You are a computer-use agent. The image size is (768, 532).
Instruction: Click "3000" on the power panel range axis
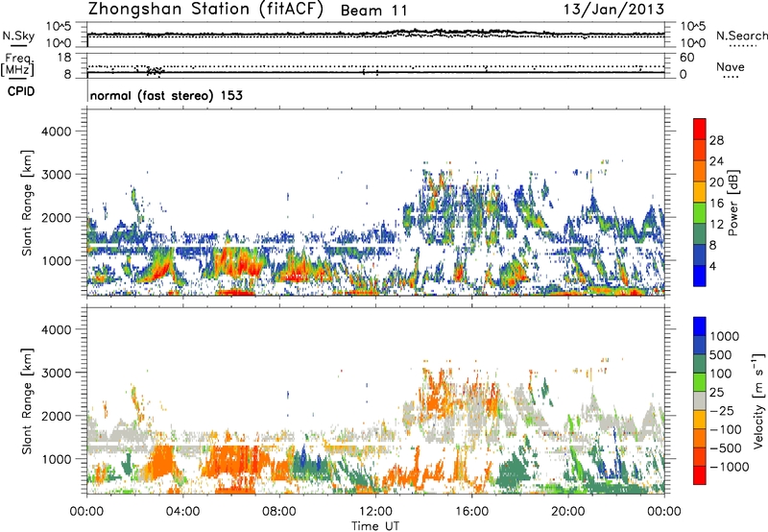click(56, 175)
